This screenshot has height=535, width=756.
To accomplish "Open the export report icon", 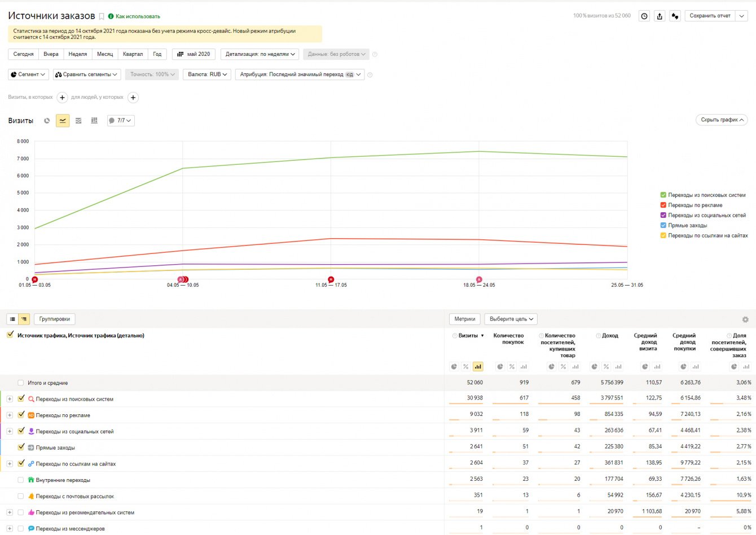I will (660, 16).
